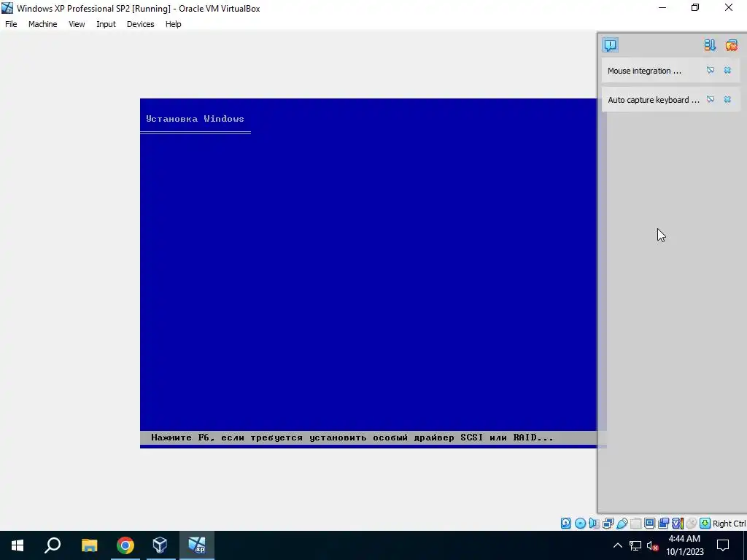The width and height of the screenshot is (747, 560).
Task: Open the File menu
Action: click(11, 24)
